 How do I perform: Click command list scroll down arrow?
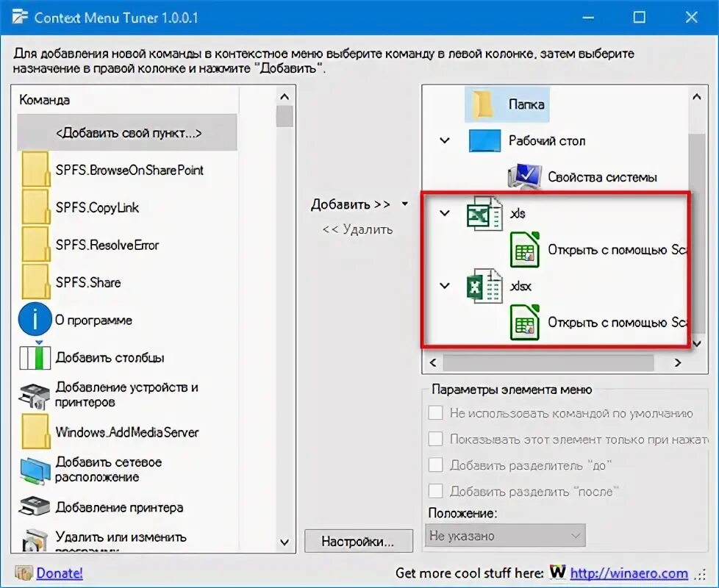click(x=285, y=542)
